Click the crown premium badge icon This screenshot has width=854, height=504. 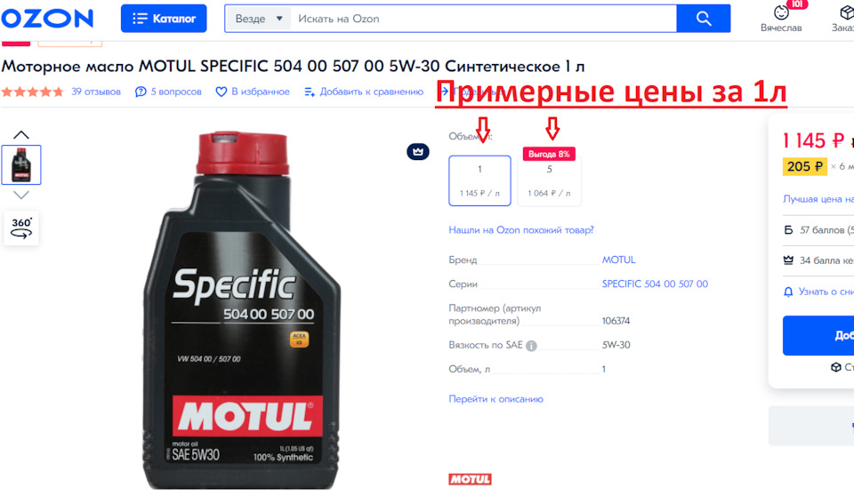(x=418, y=151)
